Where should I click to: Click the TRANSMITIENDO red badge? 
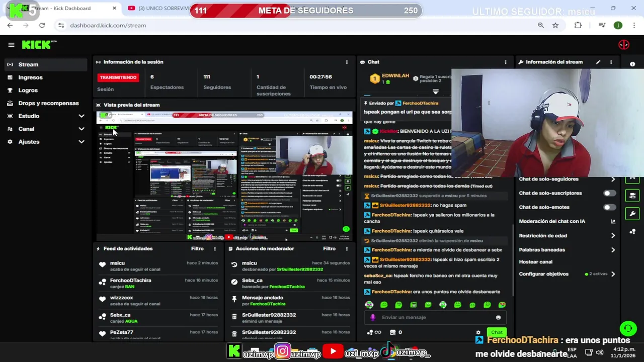(x=118, y=77)
